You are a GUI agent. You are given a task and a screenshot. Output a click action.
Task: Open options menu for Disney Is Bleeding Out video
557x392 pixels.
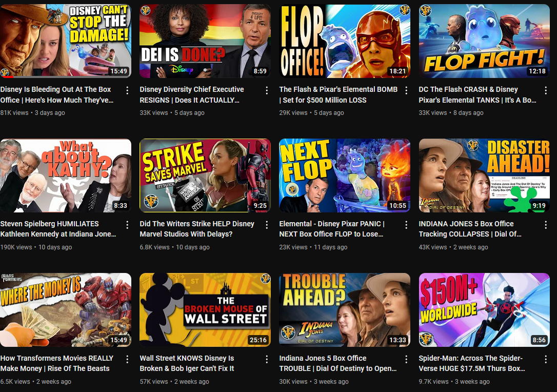(127, 90)
